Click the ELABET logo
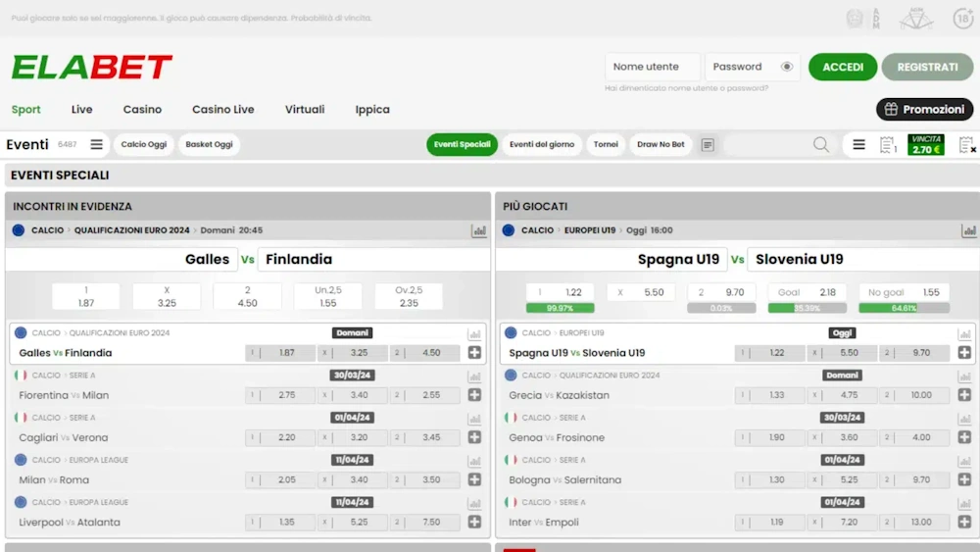 click(91, 67)
